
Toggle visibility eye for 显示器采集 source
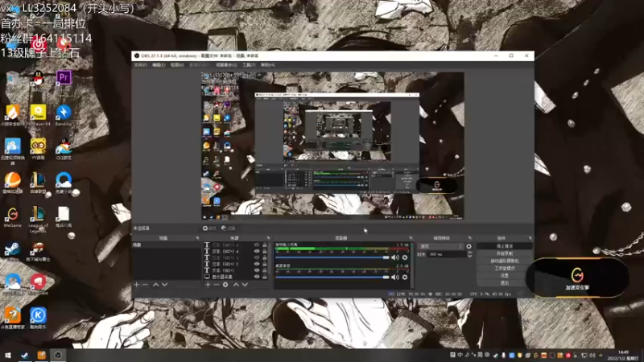click(x=257, y=277)
